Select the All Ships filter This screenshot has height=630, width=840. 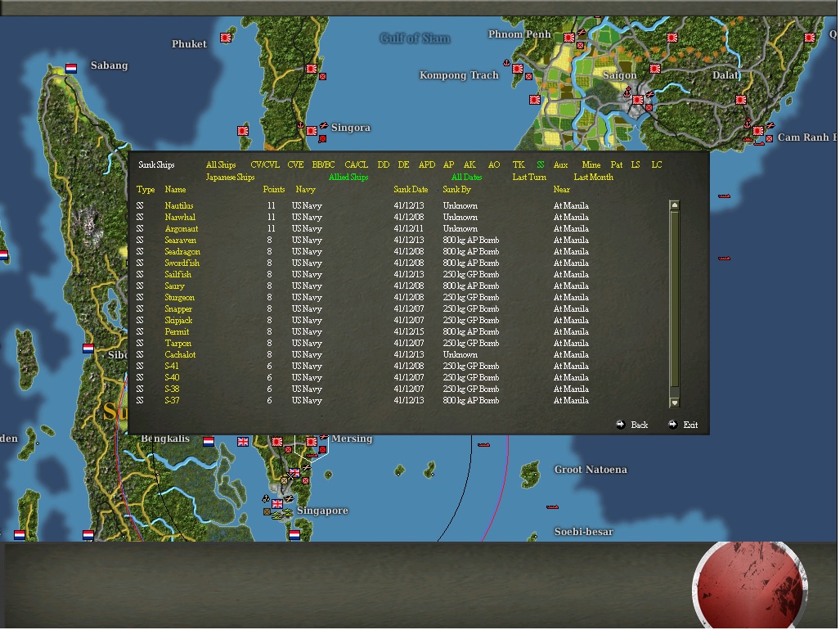[x=221, y=165]
